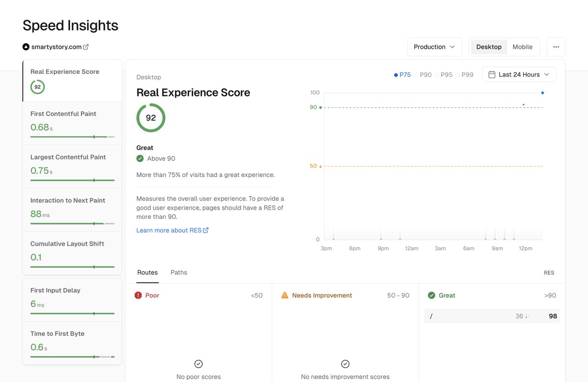Click the checkmark above No needs improvement scores
The height and width of the screenshot is (382, 588).
pos(345,364)
